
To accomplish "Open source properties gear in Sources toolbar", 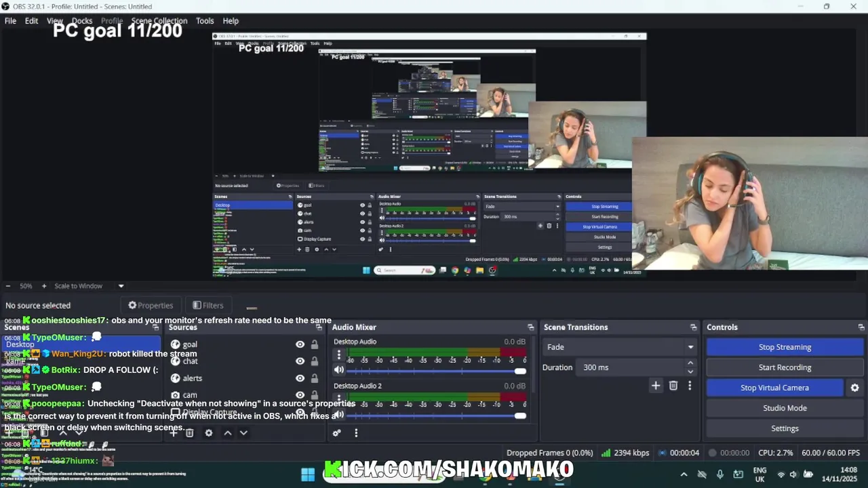I will (209, 433).
